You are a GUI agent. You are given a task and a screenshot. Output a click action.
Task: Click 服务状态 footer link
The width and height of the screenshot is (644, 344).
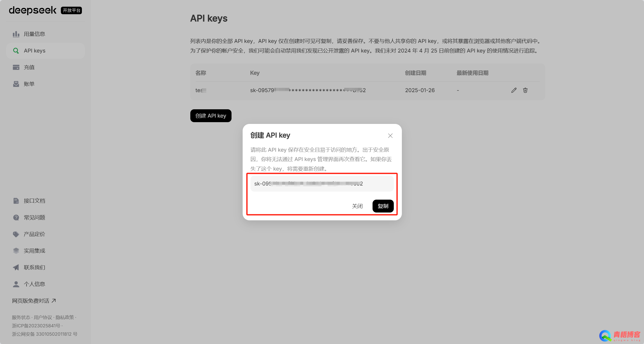pyautogui.click(x=21, y=317)
